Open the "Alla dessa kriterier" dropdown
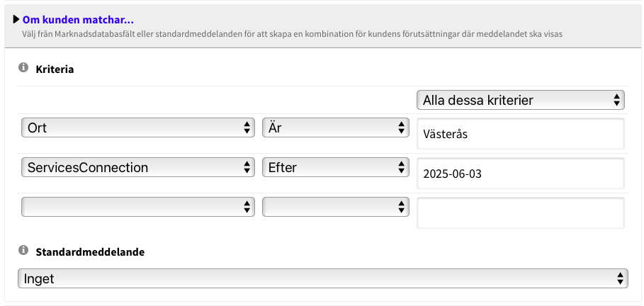The height and width of the screenshot is (306, 644). tap(520, 101)
